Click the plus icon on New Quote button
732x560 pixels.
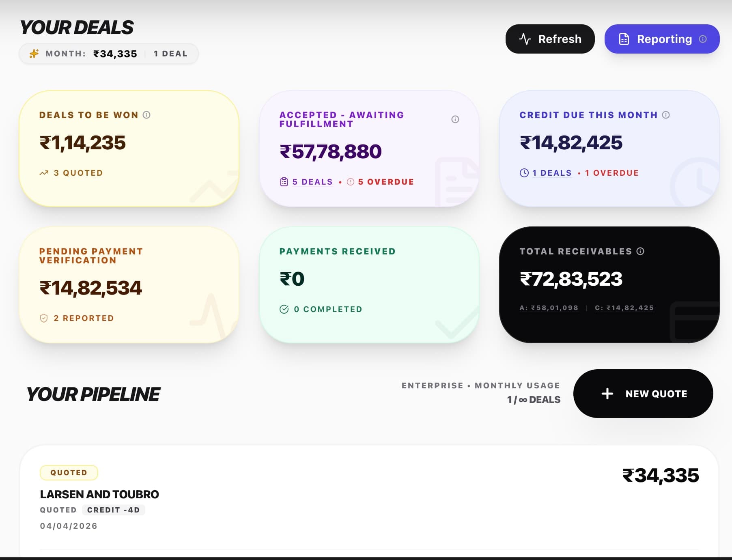pos(607,394)
